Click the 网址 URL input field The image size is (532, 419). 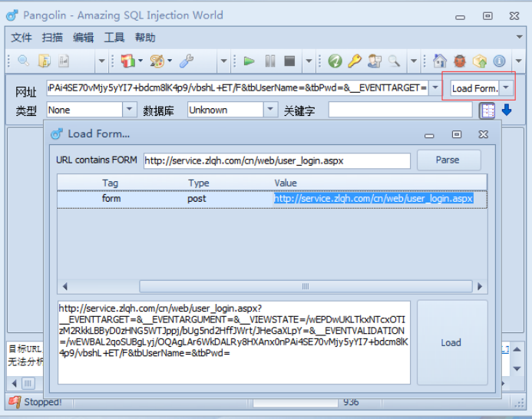click(x=237, y=88)
